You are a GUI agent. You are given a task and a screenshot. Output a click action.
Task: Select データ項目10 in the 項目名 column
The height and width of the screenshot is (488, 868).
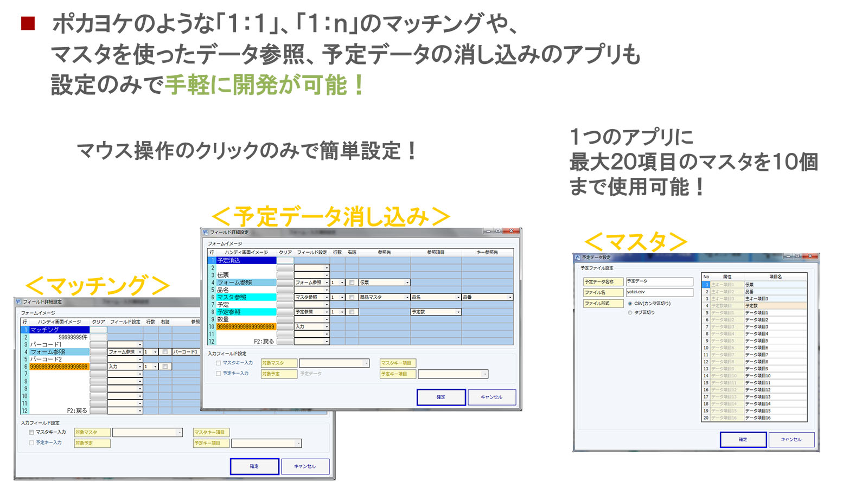tap(775, 376)
